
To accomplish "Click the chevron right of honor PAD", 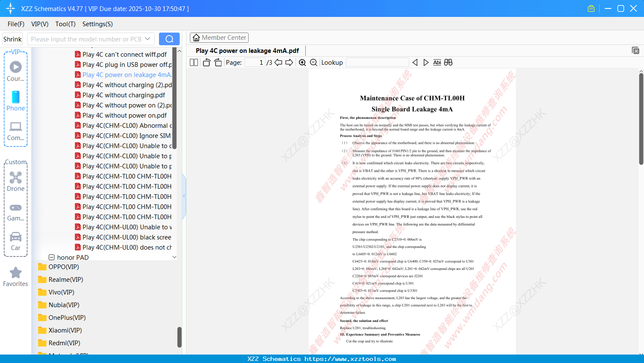I will tap(174, 257).
